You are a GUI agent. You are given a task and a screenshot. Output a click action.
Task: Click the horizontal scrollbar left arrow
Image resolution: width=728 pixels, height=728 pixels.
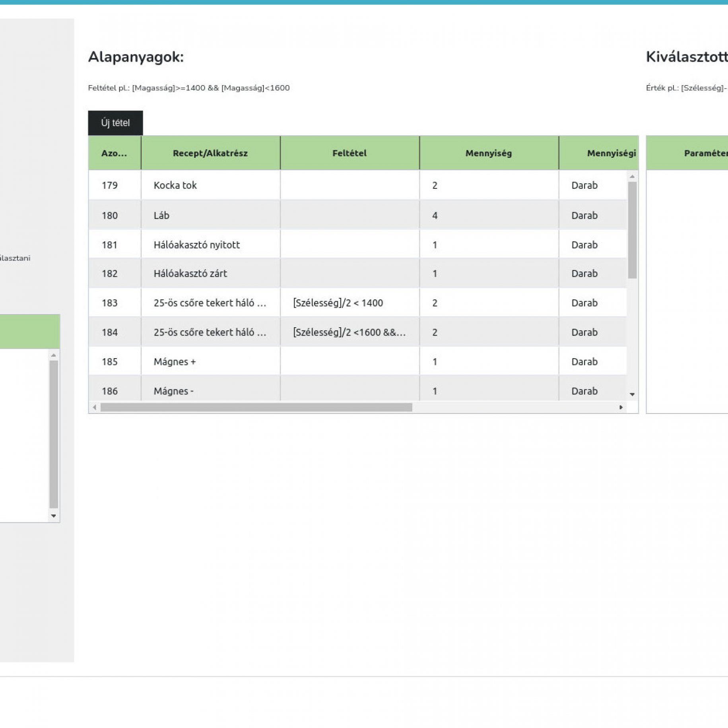point(95,407)
